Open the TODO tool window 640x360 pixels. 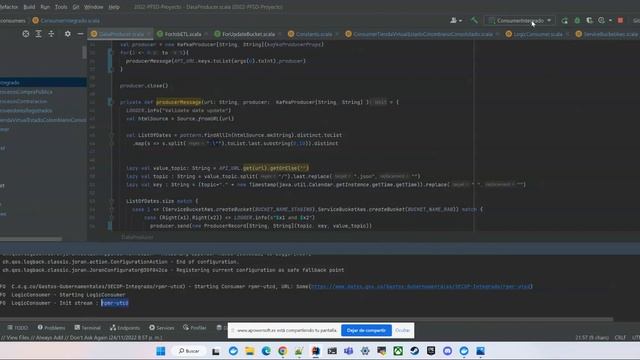click(x=18, y=327)
